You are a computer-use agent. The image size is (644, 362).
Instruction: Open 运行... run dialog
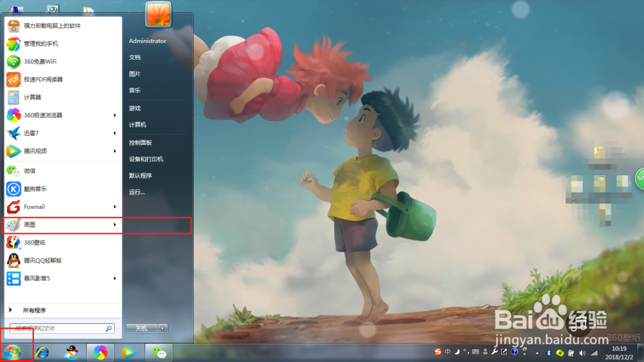click(x=137, y=193)
